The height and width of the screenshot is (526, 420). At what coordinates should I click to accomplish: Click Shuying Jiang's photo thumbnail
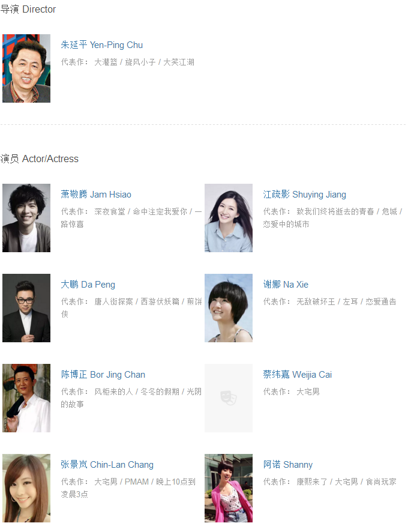(229, 218)
